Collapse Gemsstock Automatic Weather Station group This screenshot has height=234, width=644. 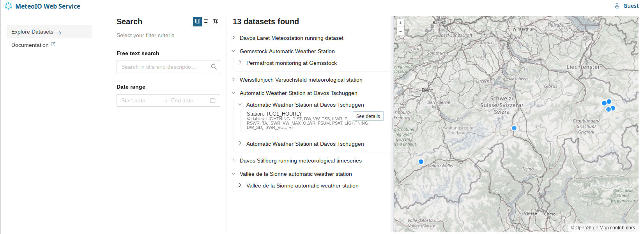pyautogui.click(x=234, y=51)
